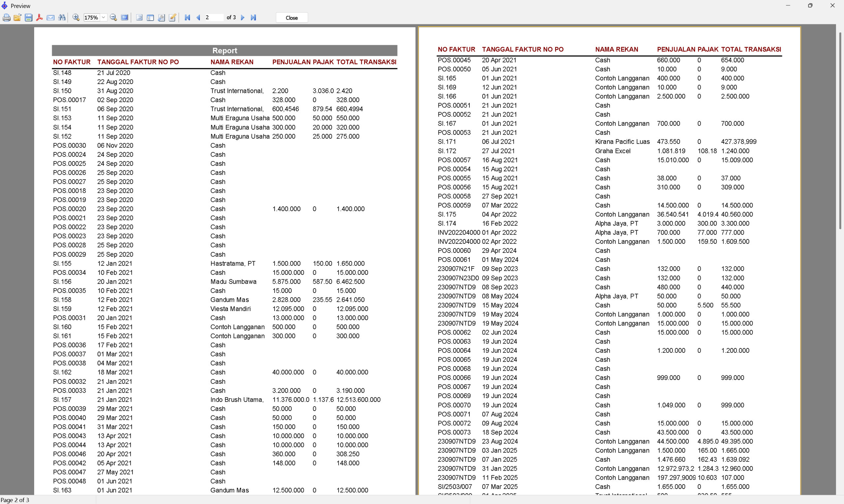Click the page number input field

click(214, 18)
